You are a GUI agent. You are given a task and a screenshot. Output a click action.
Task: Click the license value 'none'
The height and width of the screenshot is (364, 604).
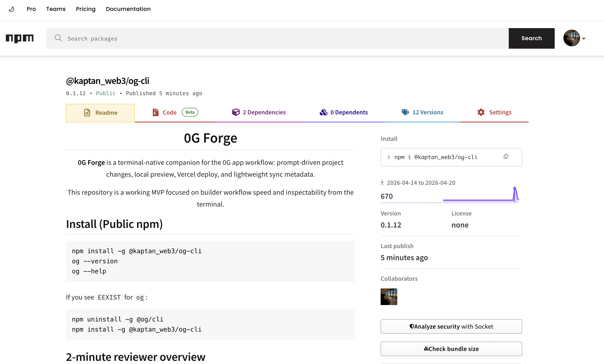pos(460,225)
